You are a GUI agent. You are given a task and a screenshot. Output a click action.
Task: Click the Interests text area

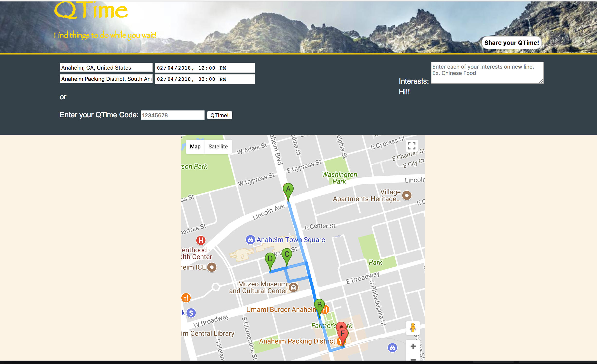click(x=487, y=73)
